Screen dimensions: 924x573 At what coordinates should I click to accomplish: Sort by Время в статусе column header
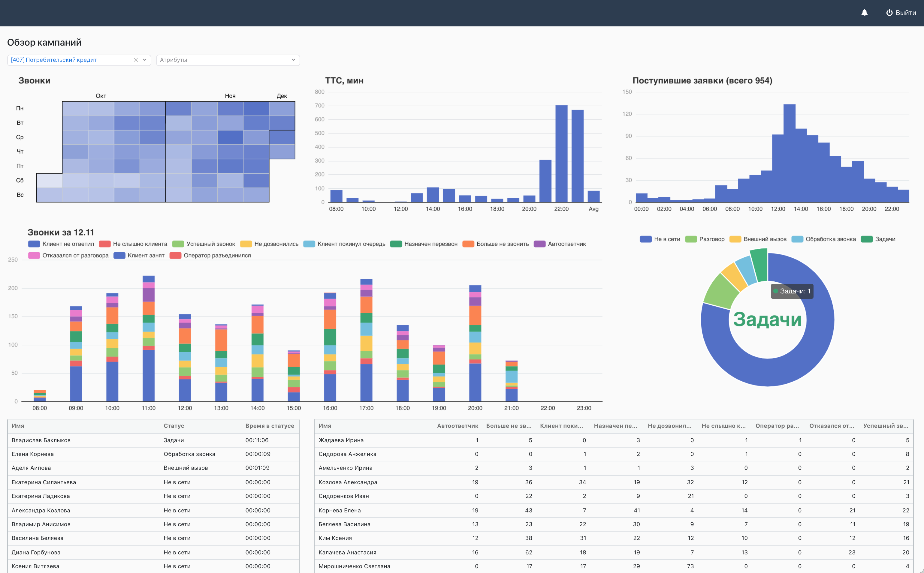(x=270, y=426)
